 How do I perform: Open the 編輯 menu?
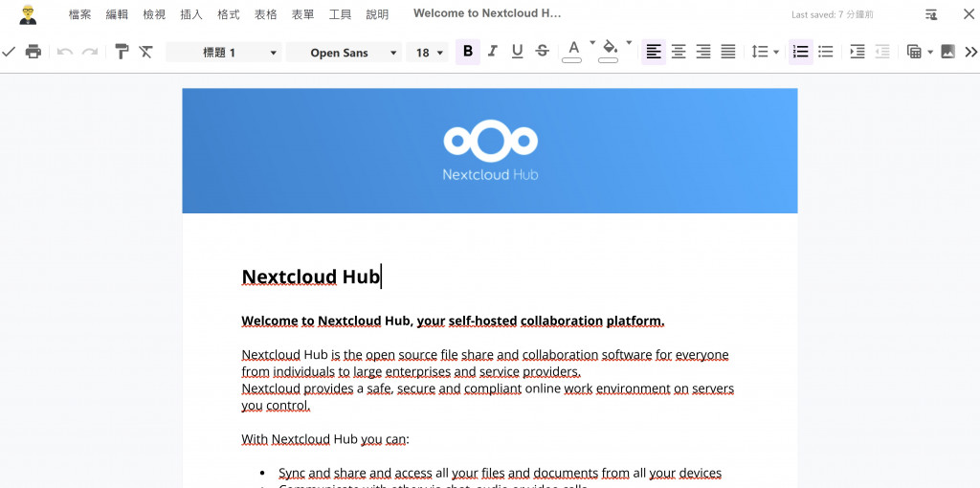click(117, 14)
